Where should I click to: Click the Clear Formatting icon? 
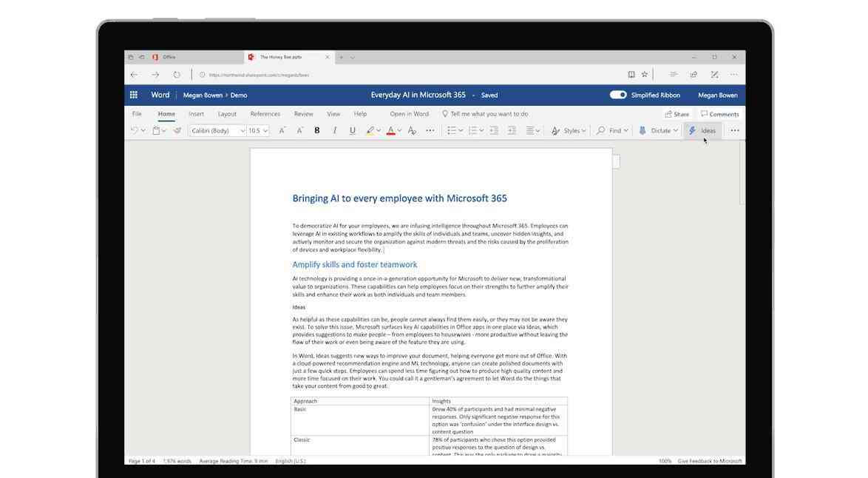(412, 131)
